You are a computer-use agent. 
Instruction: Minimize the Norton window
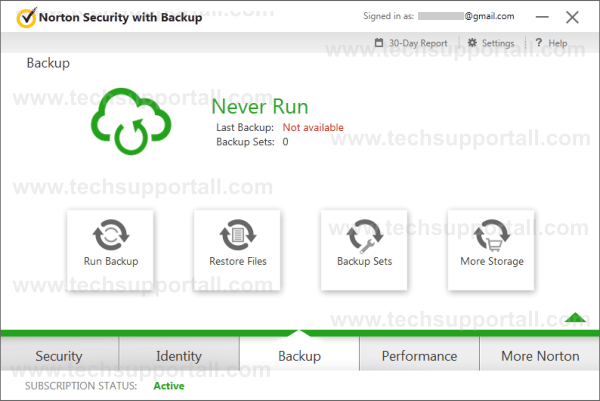pos(542,17)
